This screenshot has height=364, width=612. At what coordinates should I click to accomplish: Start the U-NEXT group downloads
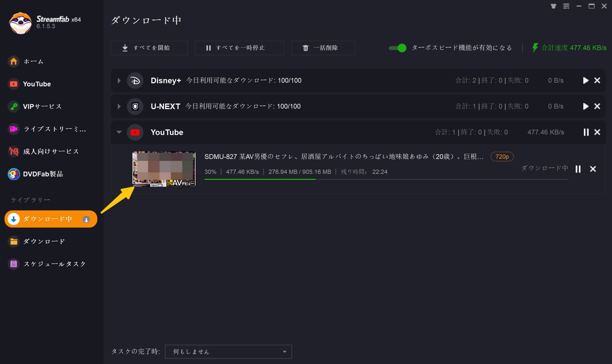[586, 106]
